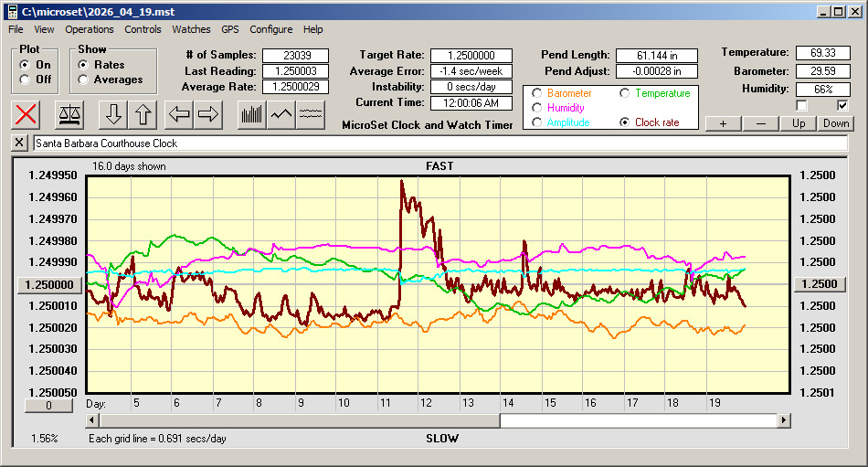Viewport: 868px width, 467px height.
Task: Click the Santa Barbara Courthouse Clock field
Action: tap(439, 143)
